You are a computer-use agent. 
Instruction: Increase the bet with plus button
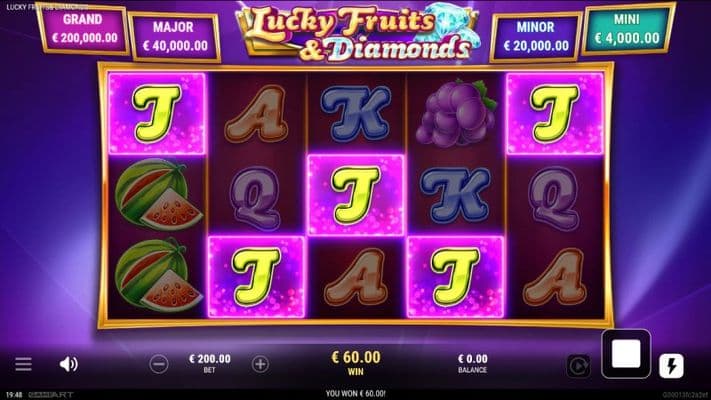[260, 364]
